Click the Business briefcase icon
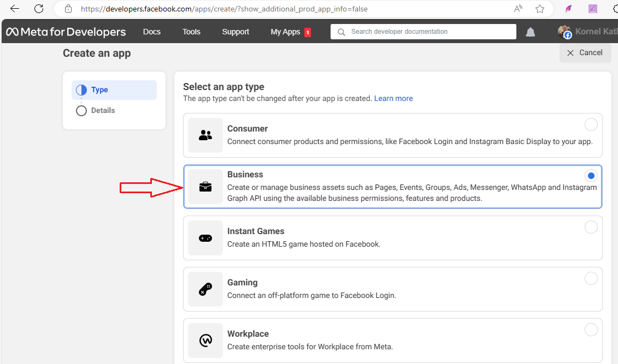 (205, 187)
